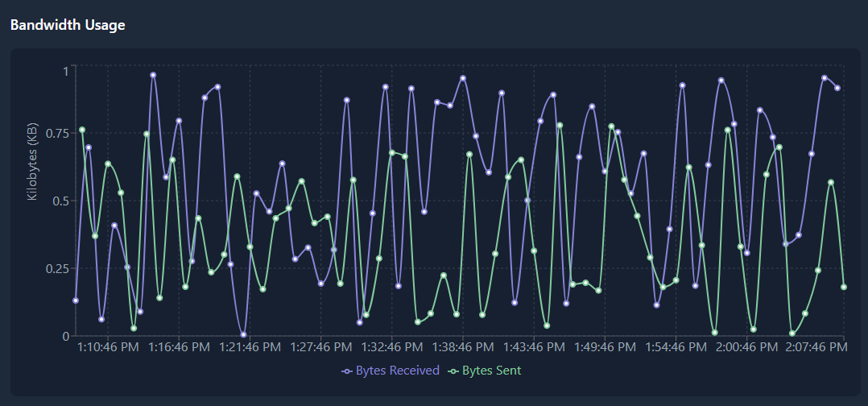Select the zero-value Bytes Received point near 1:21:46 PM

pyautogui.click(x=243, y=335)
